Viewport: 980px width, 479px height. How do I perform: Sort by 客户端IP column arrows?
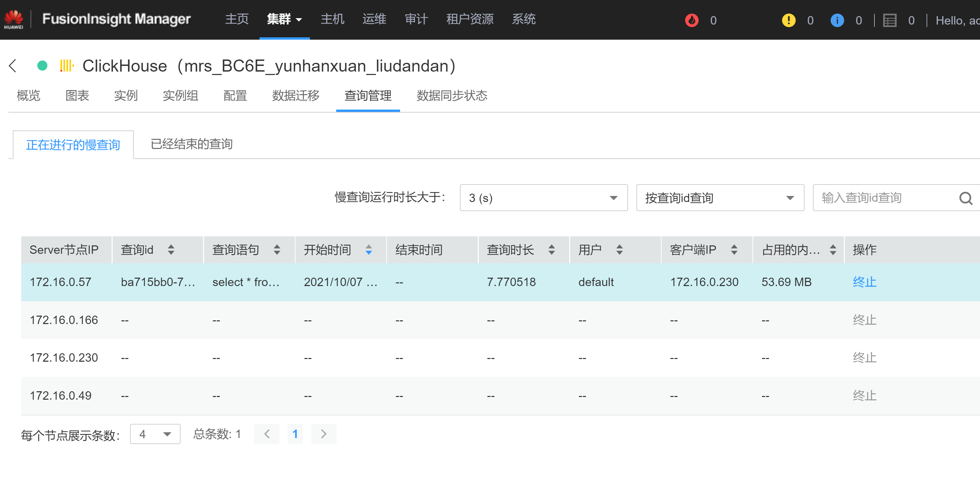click(734, 249)
